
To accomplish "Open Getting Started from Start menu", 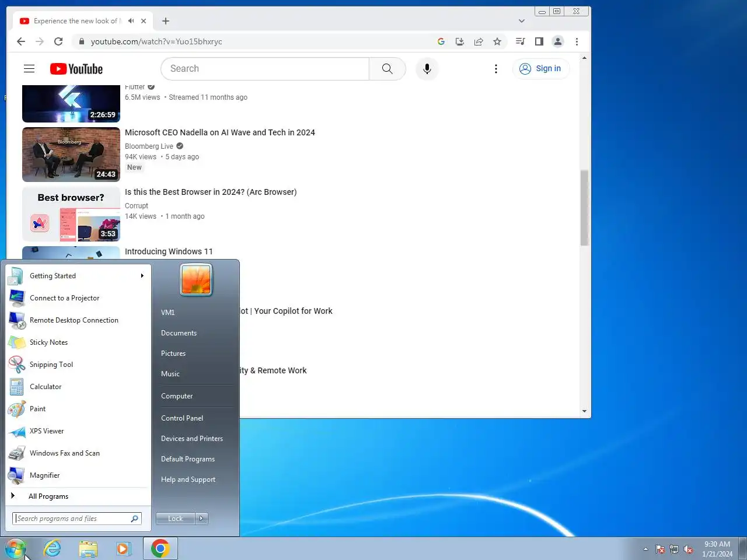I will click(x=78, y=276).
